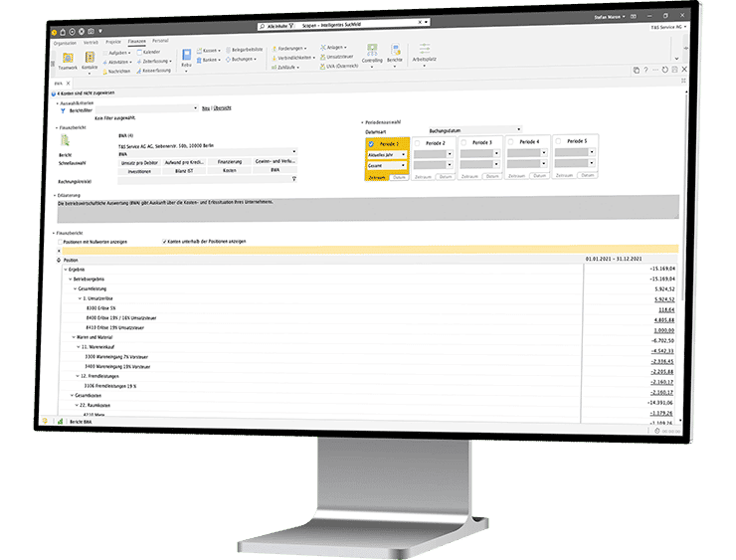Click the copy icon in report toolbar

click(x=636, y=70)
